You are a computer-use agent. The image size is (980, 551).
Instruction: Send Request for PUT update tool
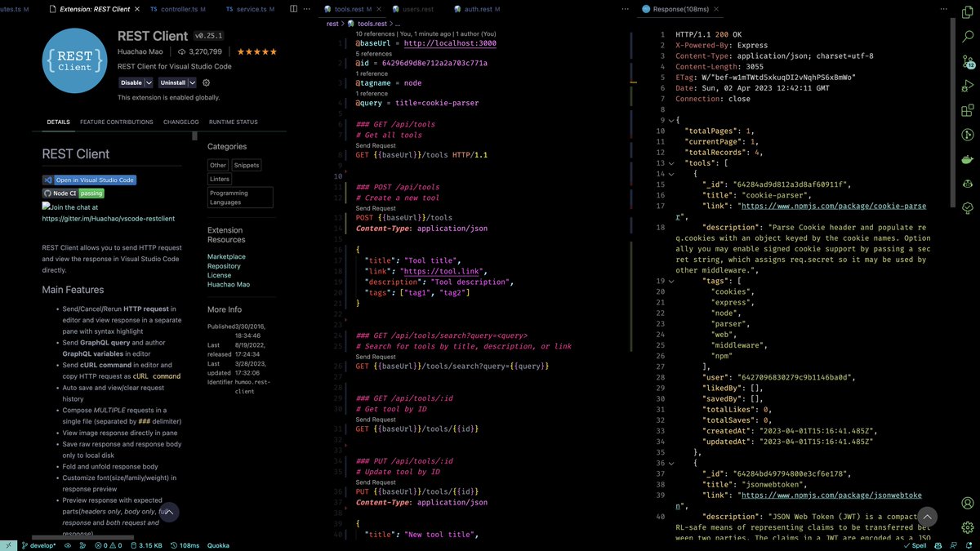[x=376, y=482]
